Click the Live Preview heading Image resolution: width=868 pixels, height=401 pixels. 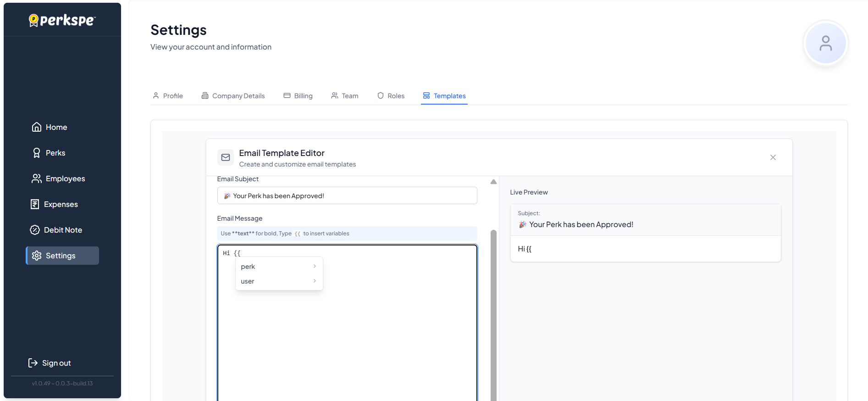(529, 192)
